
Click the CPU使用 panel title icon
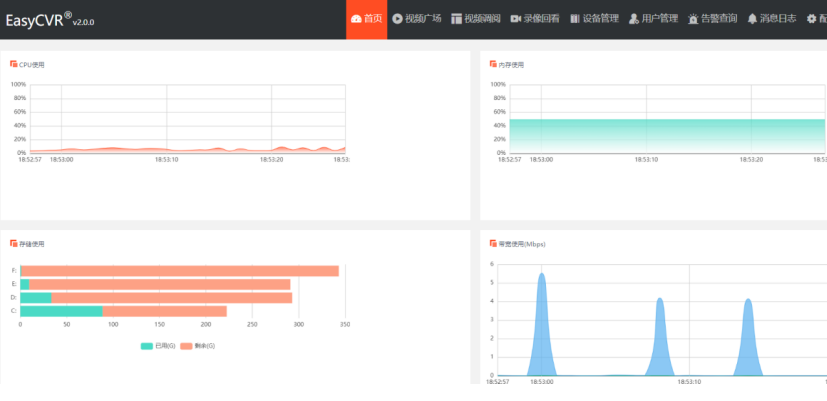14,64
